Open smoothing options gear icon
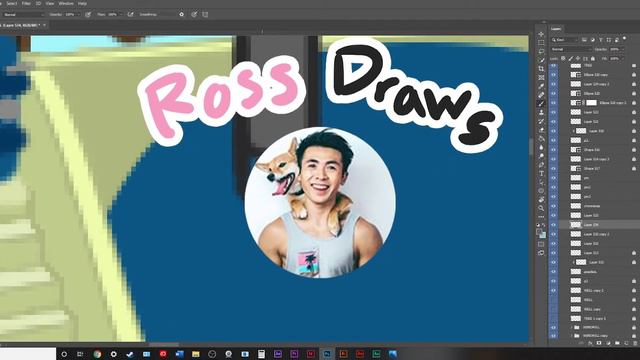Viewport: 640px width, 360px height. click(x=182, y=14)
